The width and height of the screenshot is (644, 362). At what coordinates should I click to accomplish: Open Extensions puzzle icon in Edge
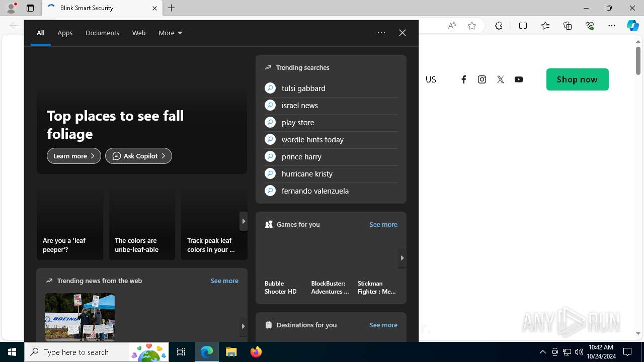(x=499, y=26)
